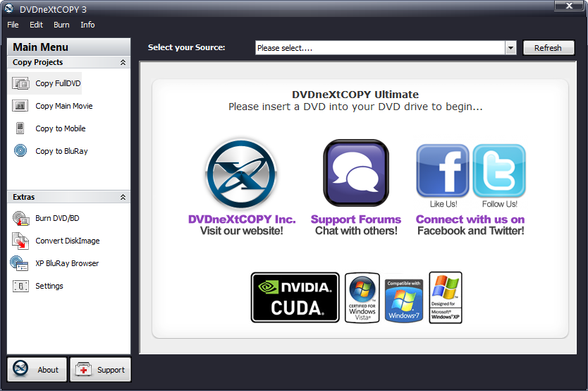Open the source selection dropdown arrow
Screen dimensions: 588x391
[x=510, y=48]
